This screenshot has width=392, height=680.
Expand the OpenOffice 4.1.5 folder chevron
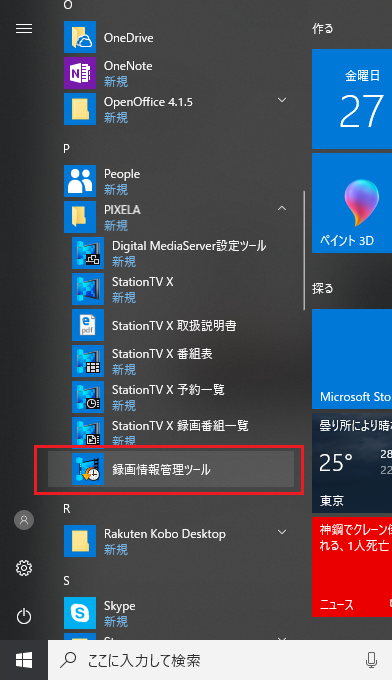coord(282,100)
